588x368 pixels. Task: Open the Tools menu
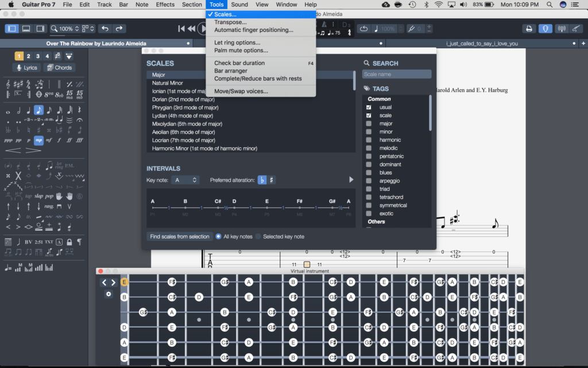click(216, 5)
